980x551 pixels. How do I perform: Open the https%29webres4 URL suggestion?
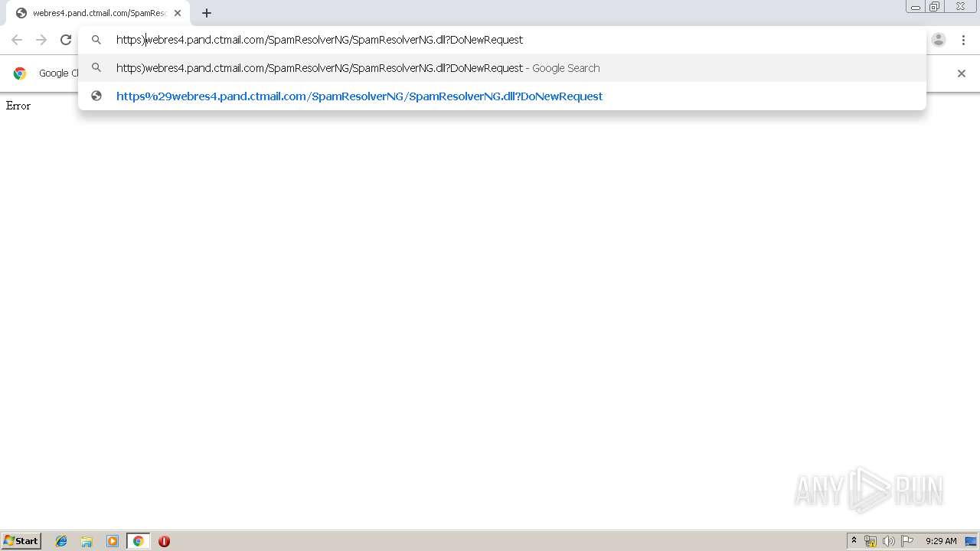click(502, 96)
